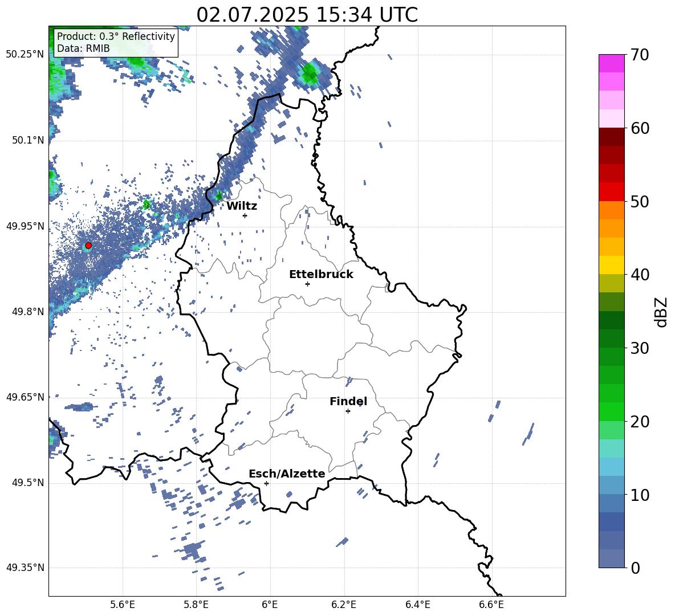Click the turquoise colorbar segment below 20
This screenshot has width=675, height=616.
click(611, 448)
